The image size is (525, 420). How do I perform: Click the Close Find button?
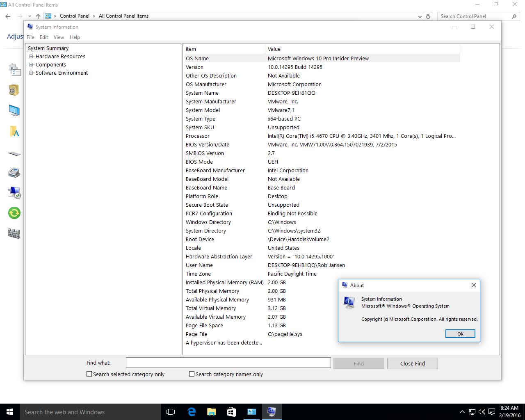(x=413, y=363)
